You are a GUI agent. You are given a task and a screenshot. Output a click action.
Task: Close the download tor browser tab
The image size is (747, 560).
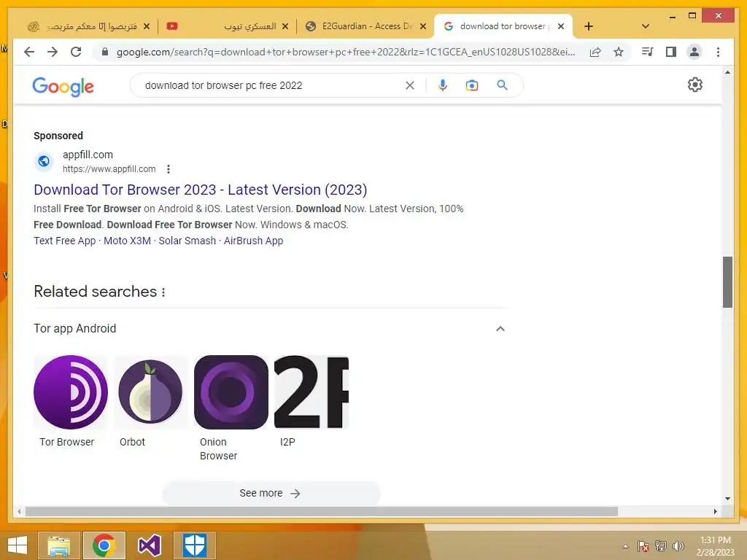click(561, 26)
